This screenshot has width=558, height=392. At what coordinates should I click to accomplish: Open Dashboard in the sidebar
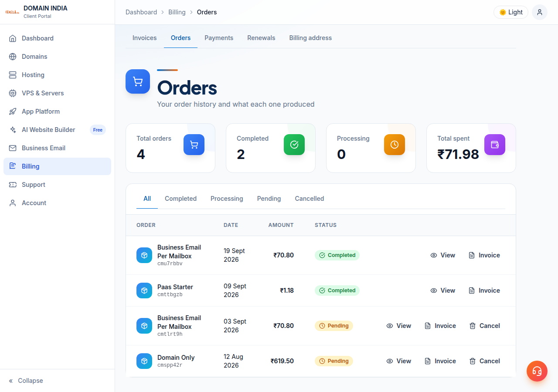tap(57, 38)
